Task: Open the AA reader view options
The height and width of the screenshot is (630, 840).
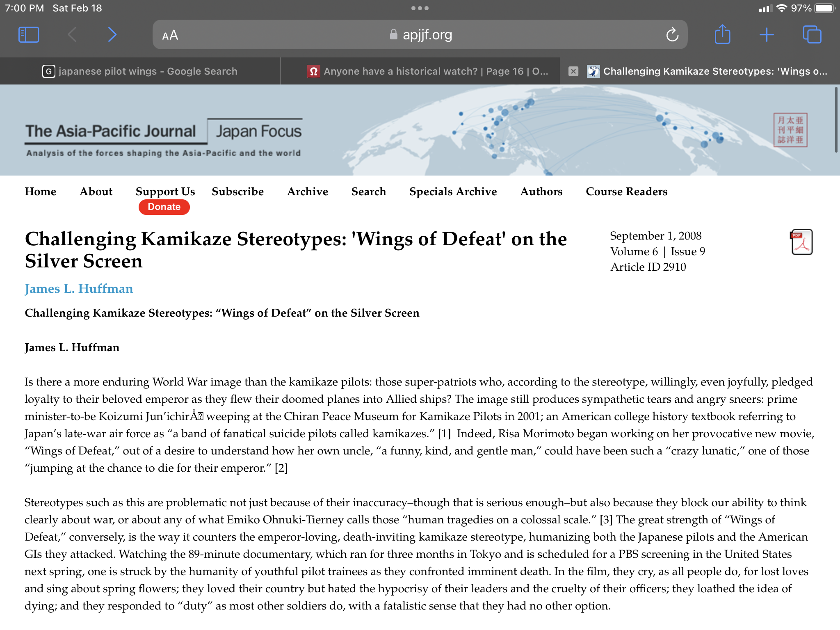Action: 170,35
